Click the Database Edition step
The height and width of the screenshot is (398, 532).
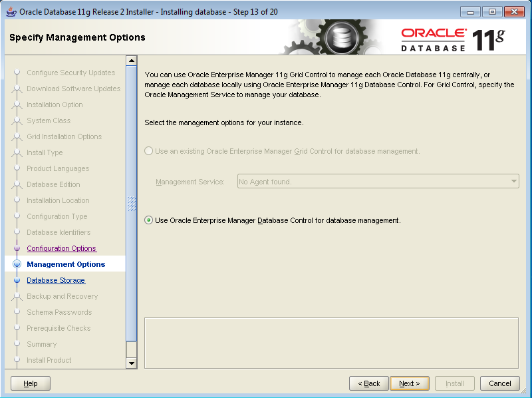(x=53, y=184)
